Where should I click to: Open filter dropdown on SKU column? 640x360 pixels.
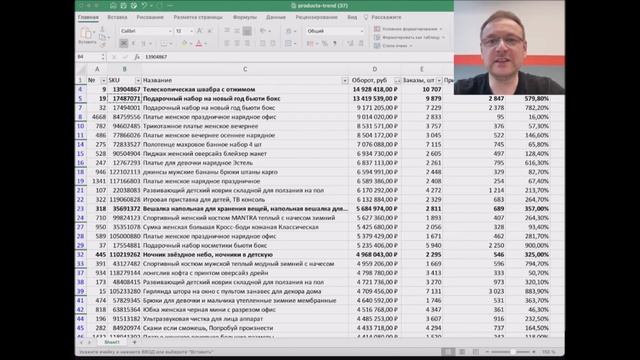138,80
